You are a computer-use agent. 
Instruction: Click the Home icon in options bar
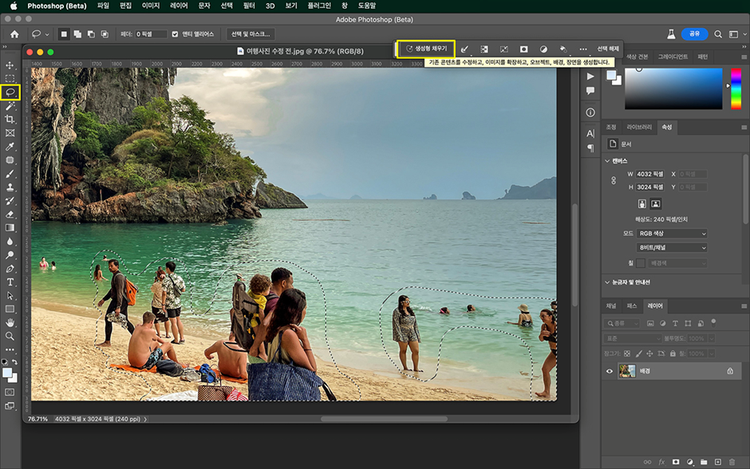(14, 34)
